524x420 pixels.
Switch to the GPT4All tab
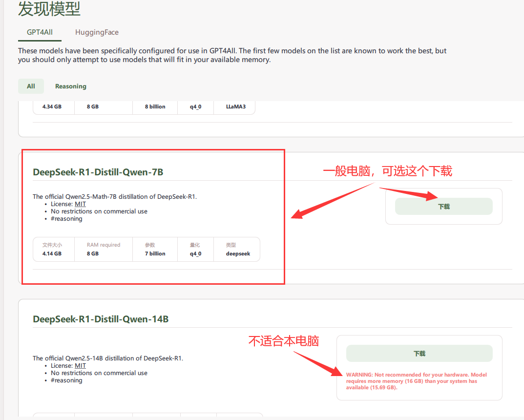40,32
